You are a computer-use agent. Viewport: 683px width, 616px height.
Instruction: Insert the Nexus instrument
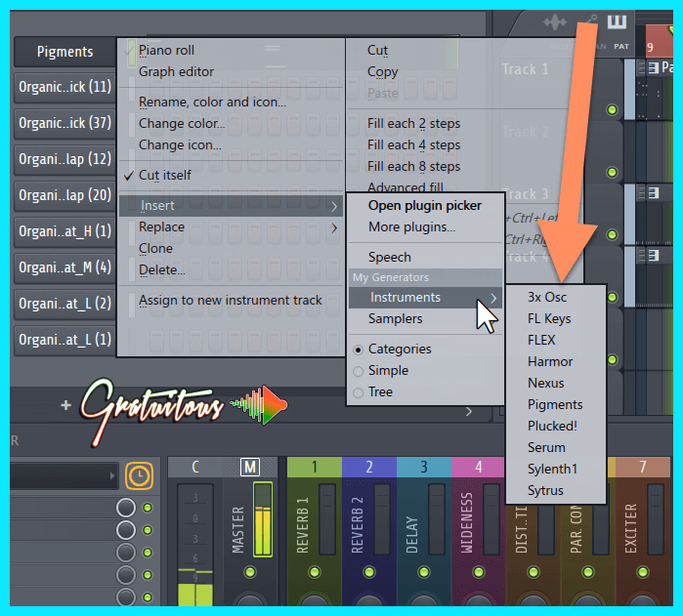point(556,383)
